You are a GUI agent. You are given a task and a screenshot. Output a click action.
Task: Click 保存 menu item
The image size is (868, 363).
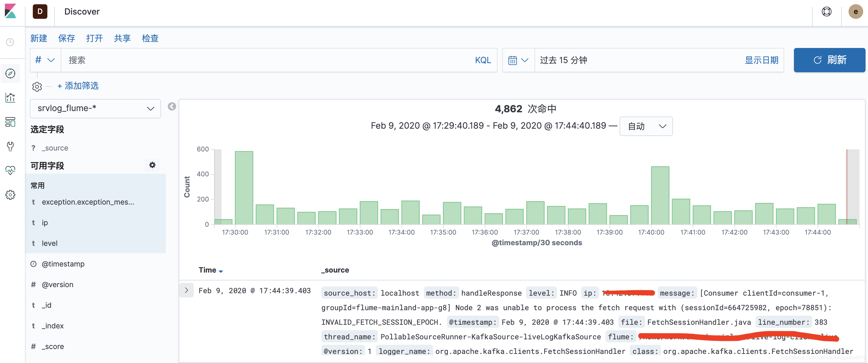tap(67, 38)
